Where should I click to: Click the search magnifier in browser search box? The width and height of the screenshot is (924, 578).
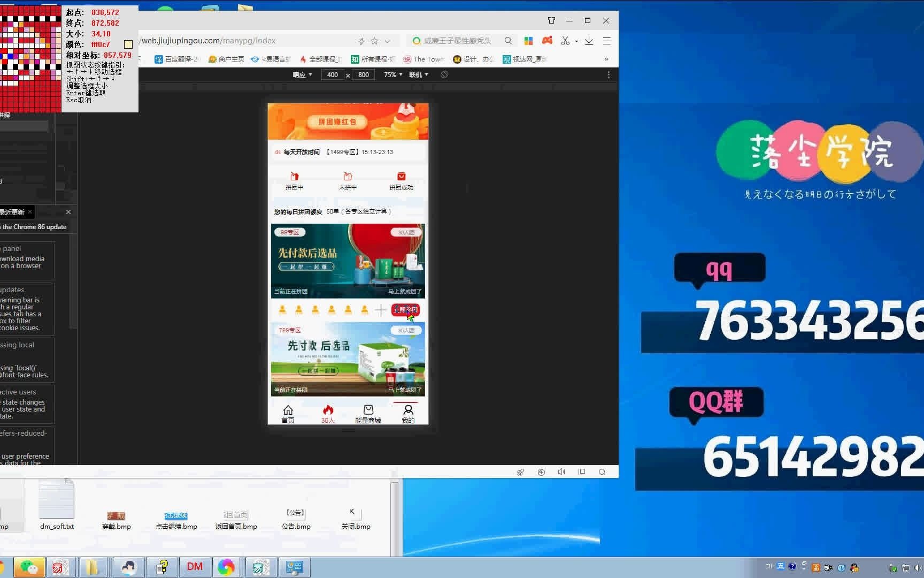(x=508, y=41)
